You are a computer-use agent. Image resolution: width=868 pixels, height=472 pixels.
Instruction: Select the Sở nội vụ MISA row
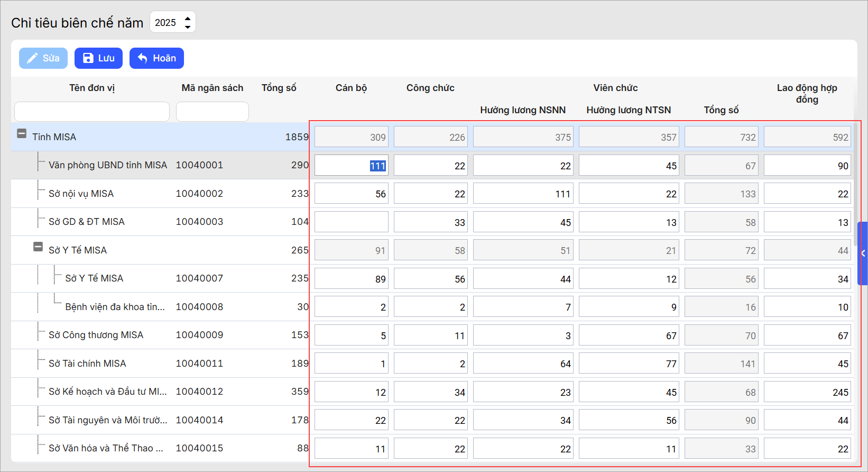[x=81, y=194]
